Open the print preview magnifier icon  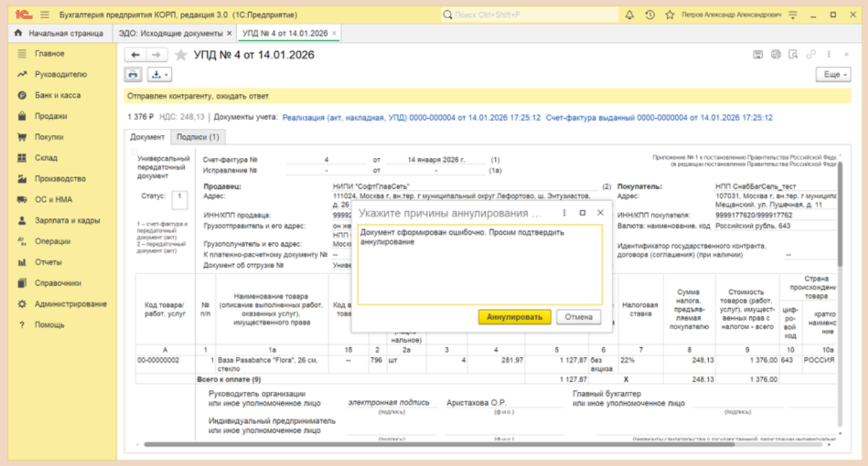coord(793,55)
